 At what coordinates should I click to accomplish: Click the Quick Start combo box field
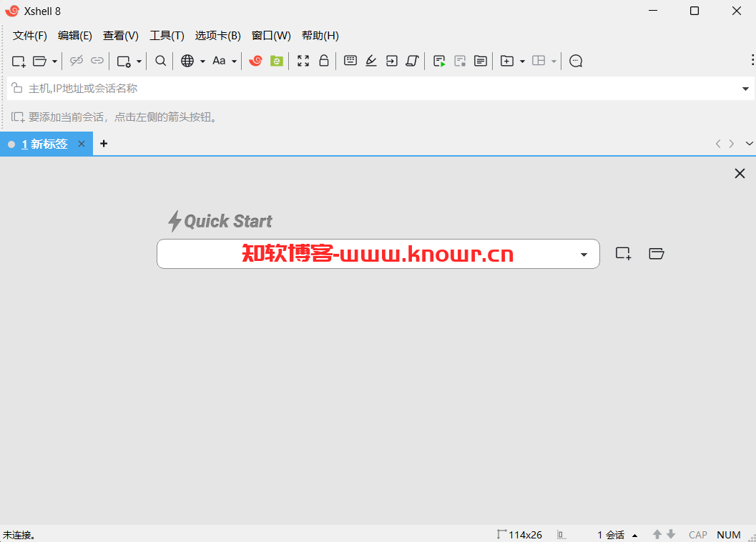(378, 254)
